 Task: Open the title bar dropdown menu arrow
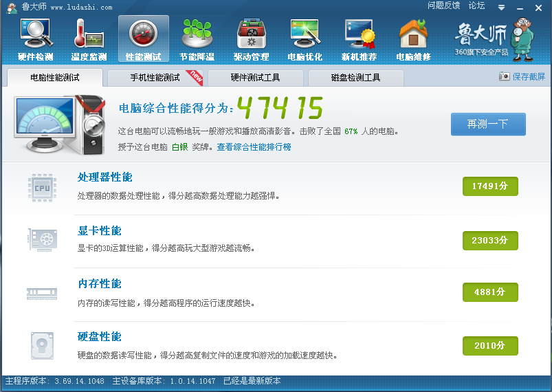pos(502,8)
